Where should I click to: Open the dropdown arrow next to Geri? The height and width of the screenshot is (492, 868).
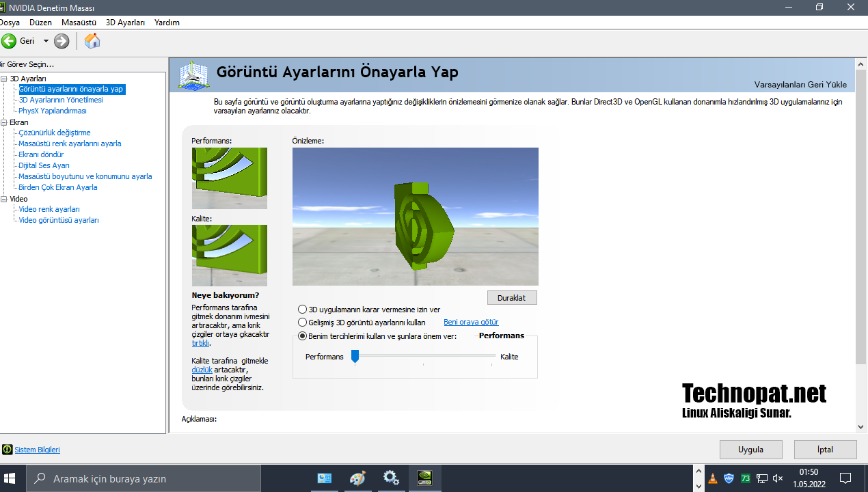pos(46,41)
